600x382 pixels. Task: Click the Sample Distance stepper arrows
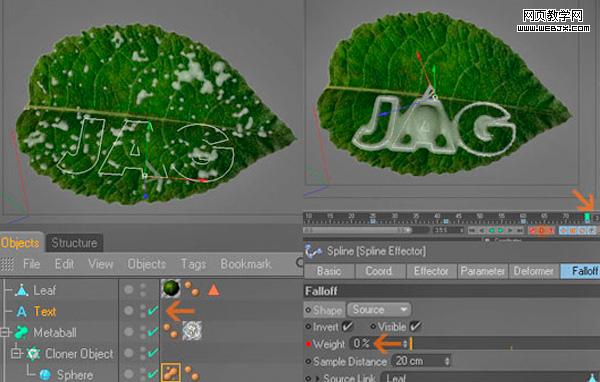pyautogui.click(x=447, y=361)
